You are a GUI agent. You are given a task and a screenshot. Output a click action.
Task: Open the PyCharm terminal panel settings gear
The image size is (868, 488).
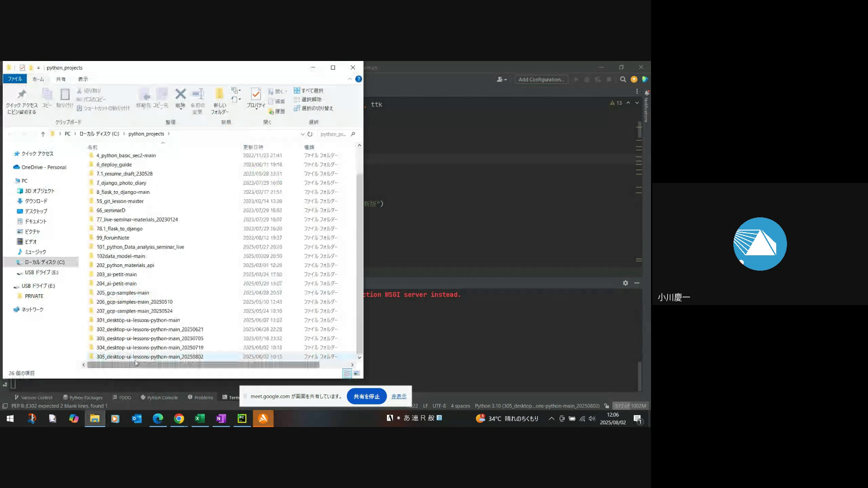pyautogui.click(x=625, y=283)
